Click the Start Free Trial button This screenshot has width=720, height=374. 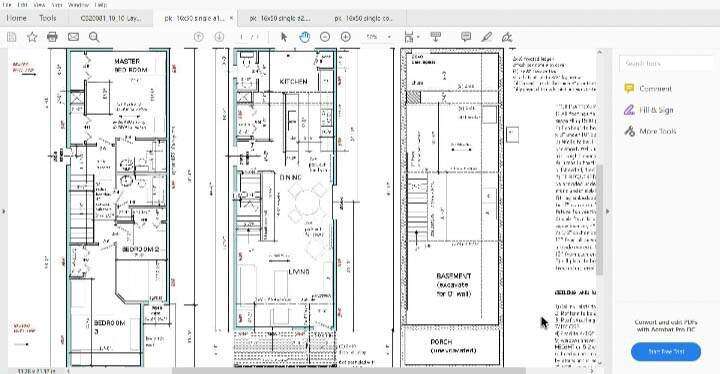(666, 351)
